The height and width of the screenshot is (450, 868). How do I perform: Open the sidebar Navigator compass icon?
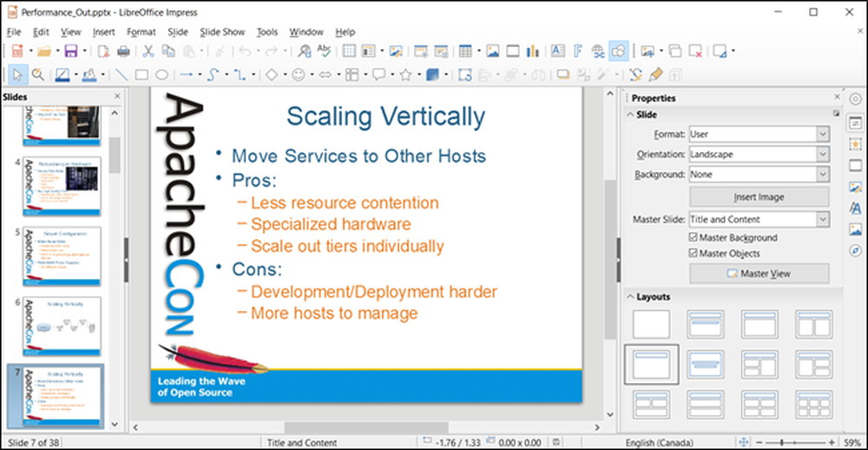coord(855,250)
